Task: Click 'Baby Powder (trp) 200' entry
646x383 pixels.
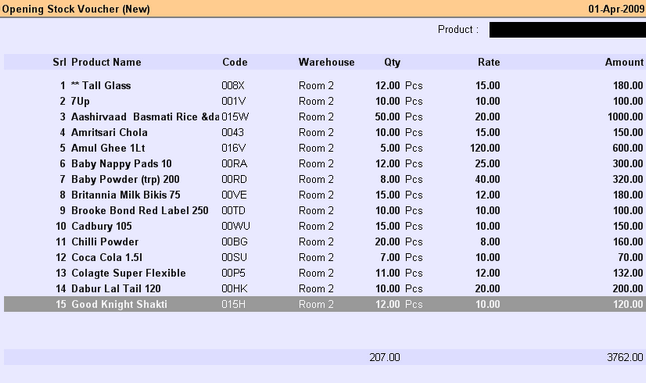Action: click(x=125, y=180)
